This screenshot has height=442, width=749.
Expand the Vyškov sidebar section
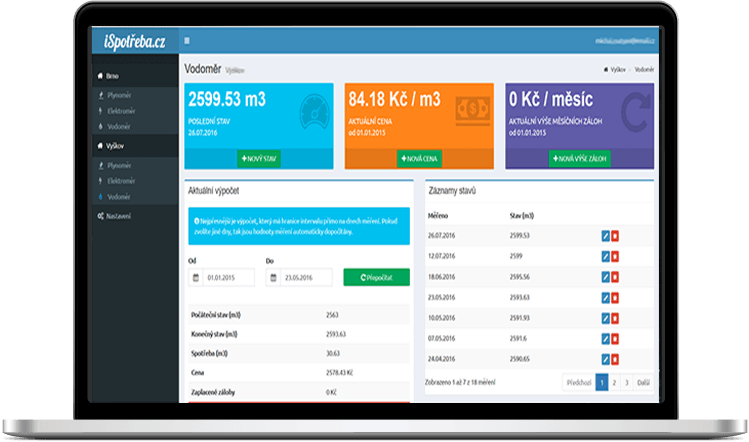(x=115, y=145)
